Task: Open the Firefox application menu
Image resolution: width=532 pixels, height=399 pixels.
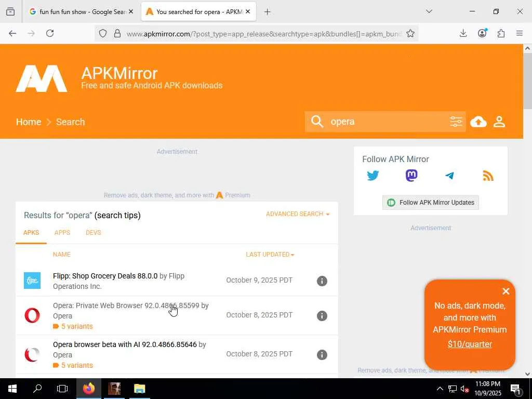Action: (x=520, y=33)
